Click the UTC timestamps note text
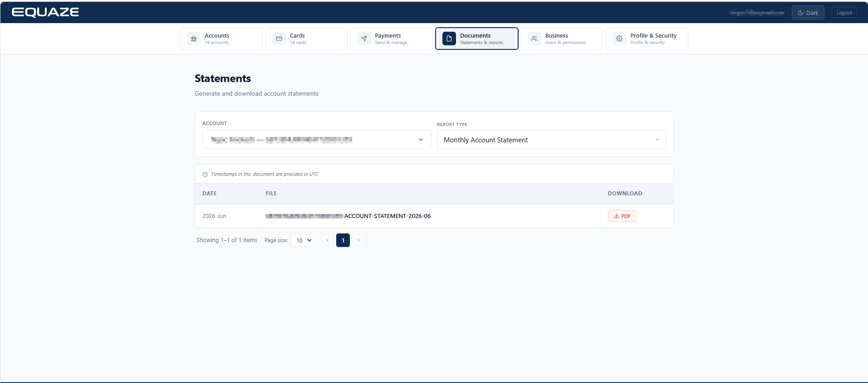Image resolution: width=868 pixels, height=383 pixels. (x=265, y=175)
